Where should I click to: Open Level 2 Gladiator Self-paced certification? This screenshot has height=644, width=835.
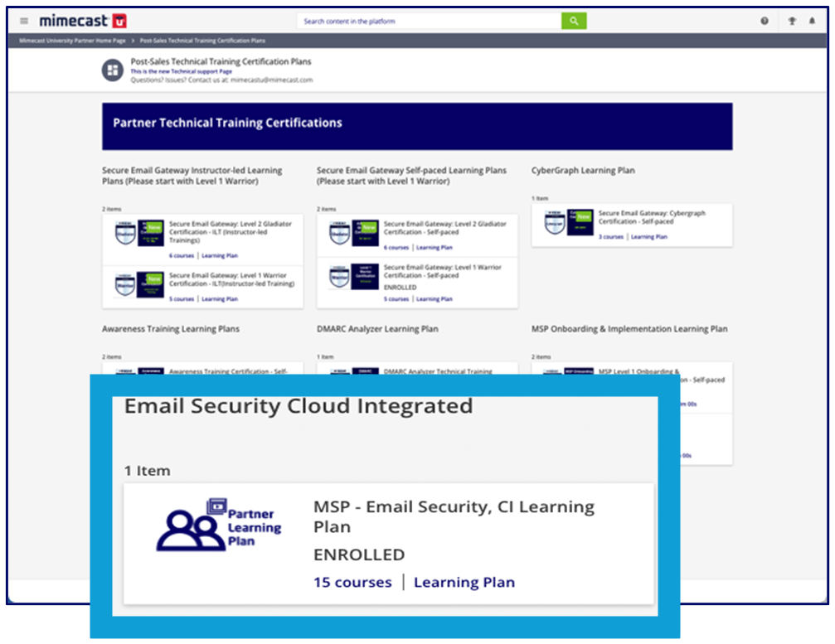point(444,228)
